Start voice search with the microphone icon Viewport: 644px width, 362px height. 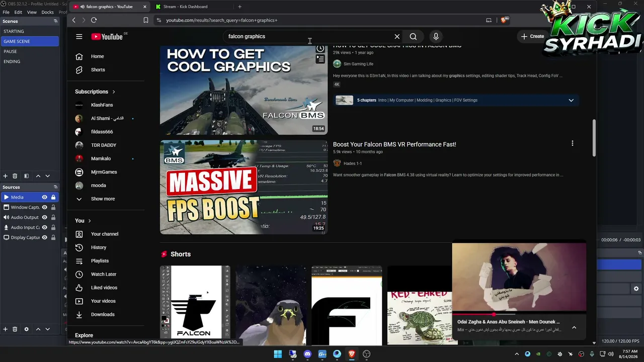[436, 36]
